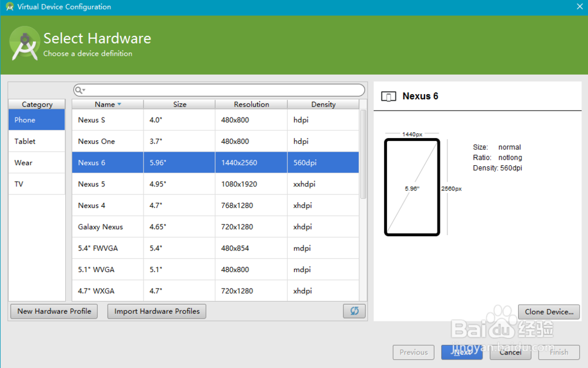Click the Name column sort arrow
This screenshot has width=588, height=368.
119,104
